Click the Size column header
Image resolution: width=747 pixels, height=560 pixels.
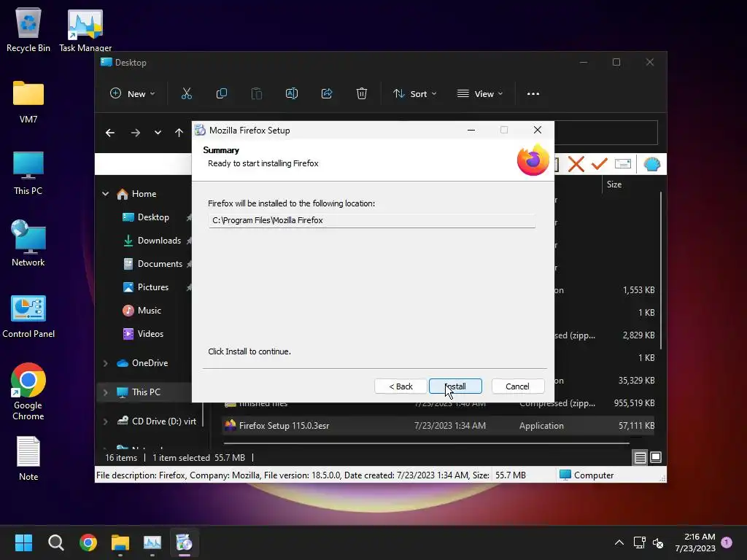(x=614, y=184)
